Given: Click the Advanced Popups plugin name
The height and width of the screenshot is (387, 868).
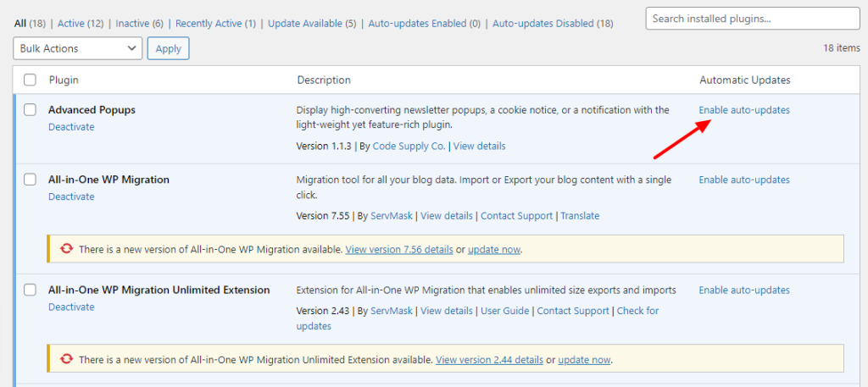Looking at the screenshot, I should point(92,109).
